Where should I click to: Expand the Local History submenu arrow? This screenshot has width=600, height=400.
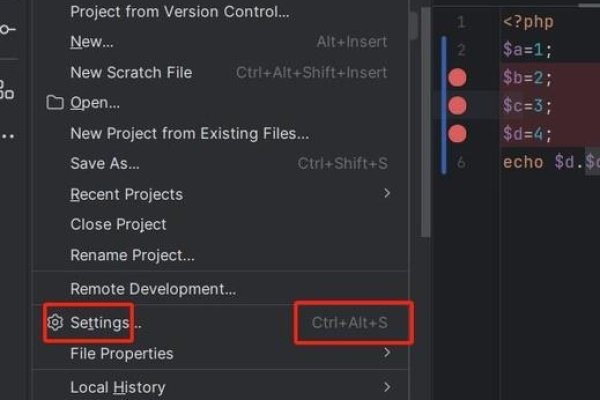pos(387,386)
